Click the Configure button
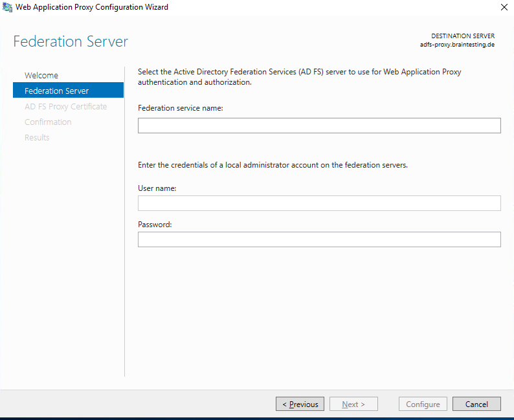This screenshot has width=514, height=420. 423,404
